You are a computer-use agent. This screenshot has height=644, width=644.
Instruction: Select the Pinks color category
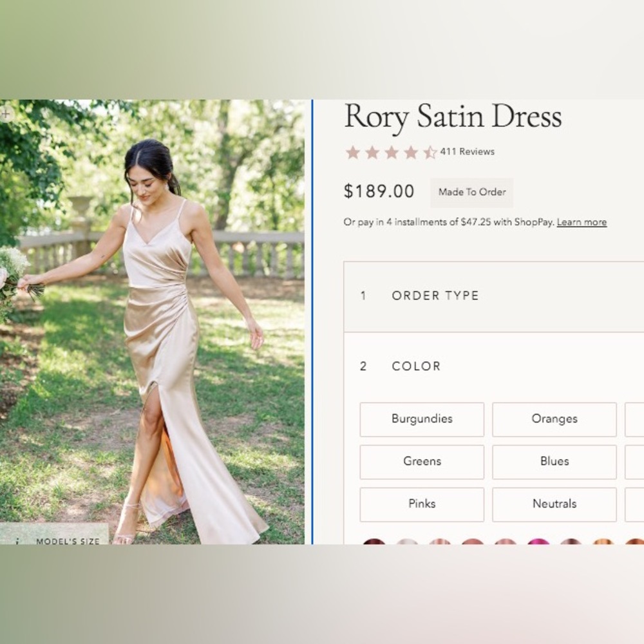422,504
